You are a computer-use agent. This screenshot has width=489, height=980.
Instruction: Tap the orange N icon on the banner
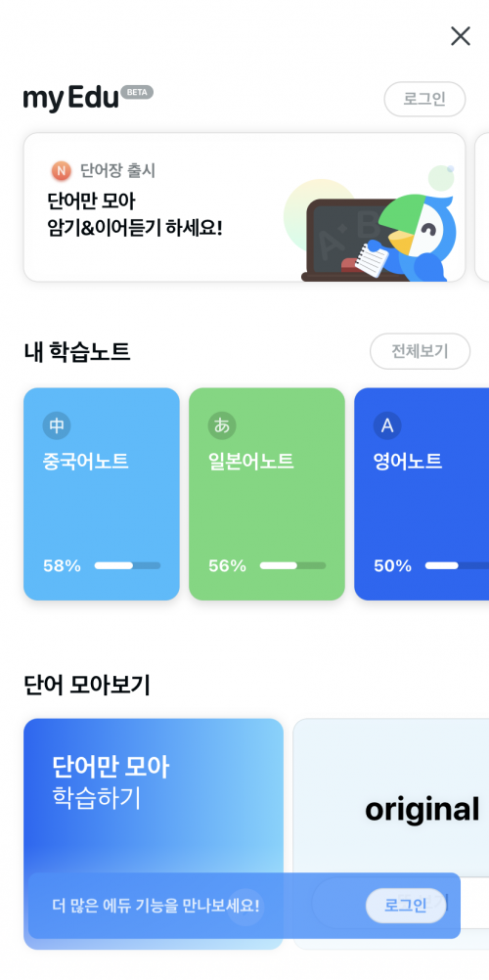tap(62, 170)
